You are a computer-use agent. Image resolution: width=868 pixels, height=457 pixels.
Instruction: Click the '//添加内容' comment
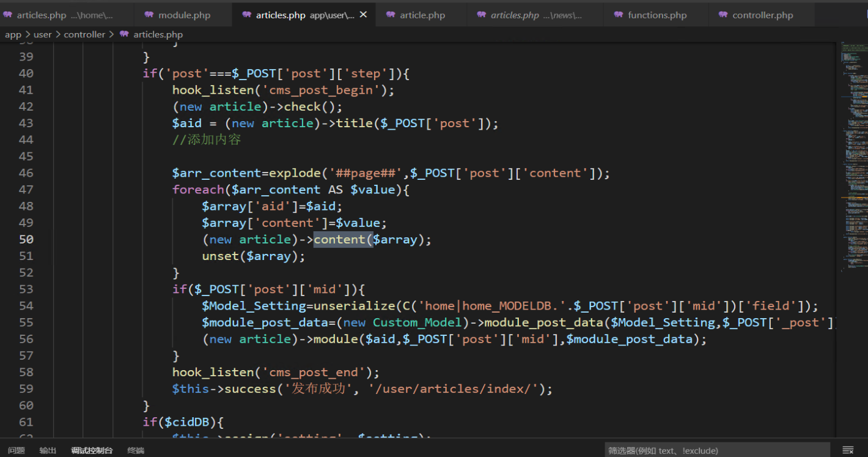click(207, 139)
